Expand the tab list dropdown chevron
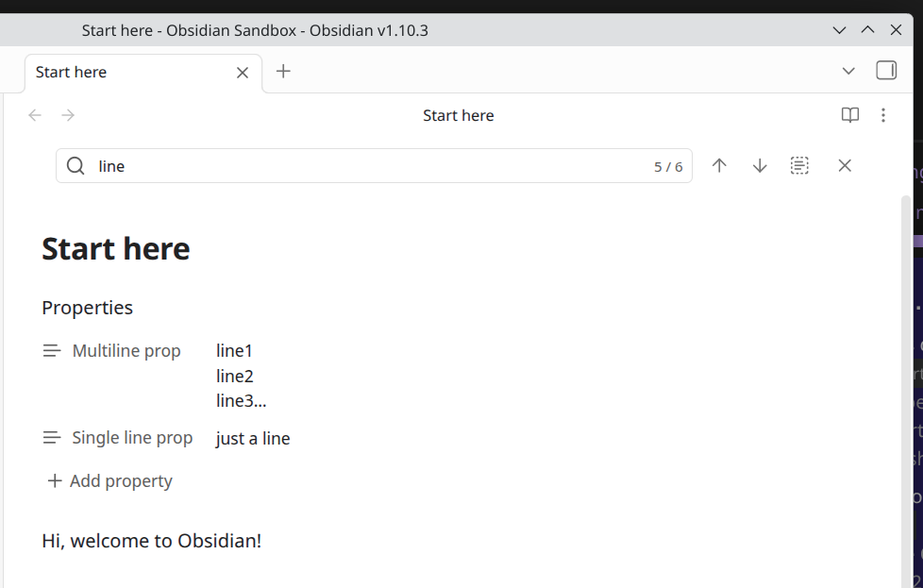The height and width of the screenshot is (588, 923). coord(848,71)
